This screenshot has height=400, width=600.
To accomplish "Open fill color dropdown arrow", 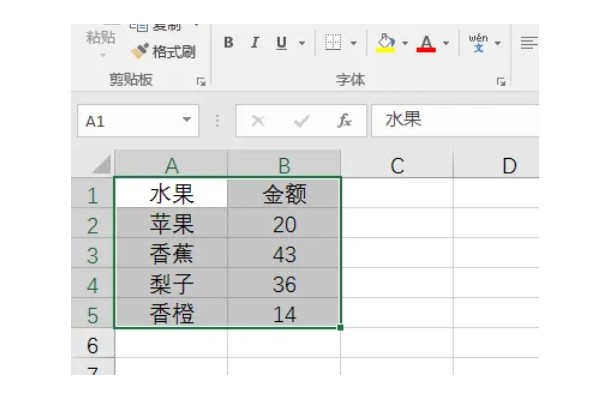I will [405, 43].
